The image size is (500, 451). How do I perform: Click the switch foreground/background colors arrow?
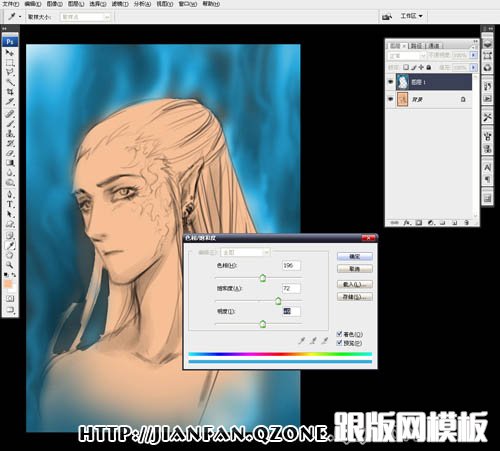click(14, 275)
